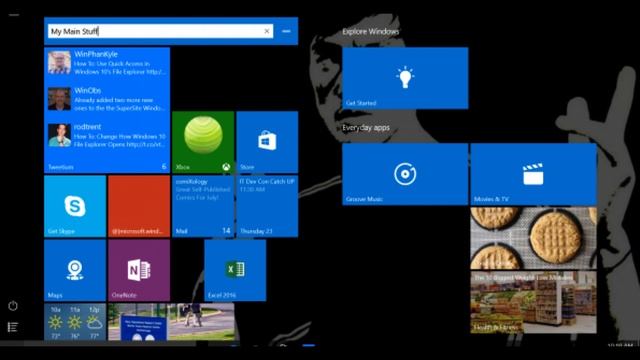Open the Calendar tile showing Thursday
640x360 pixels.
267,206
